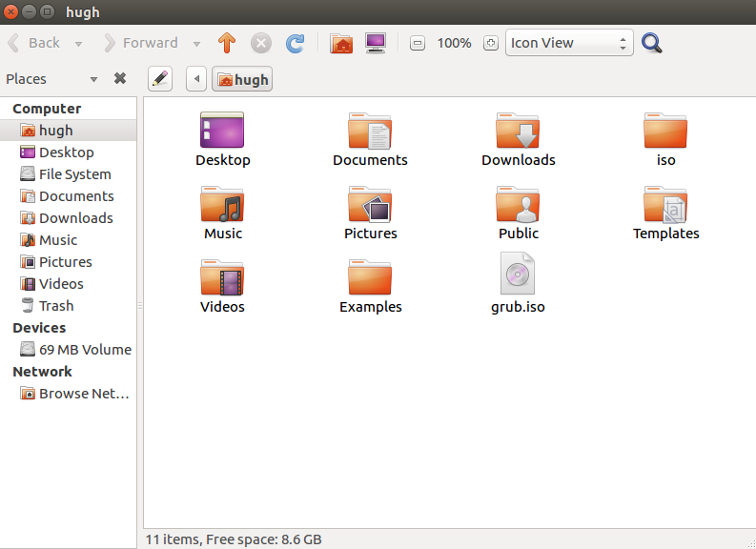756x549 pixels.
Task: Select File System in sidebar
Action: [74, 174]
